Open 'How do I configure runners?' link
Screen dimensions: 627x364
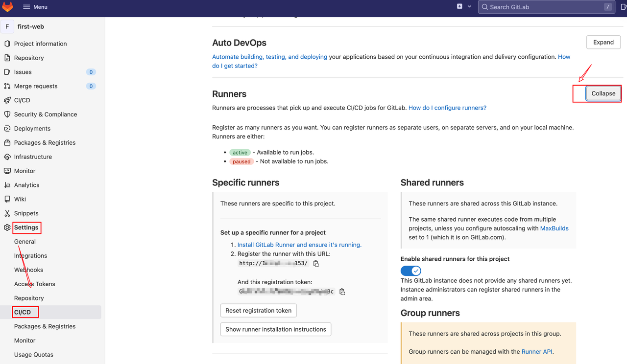tap(447, 108)
